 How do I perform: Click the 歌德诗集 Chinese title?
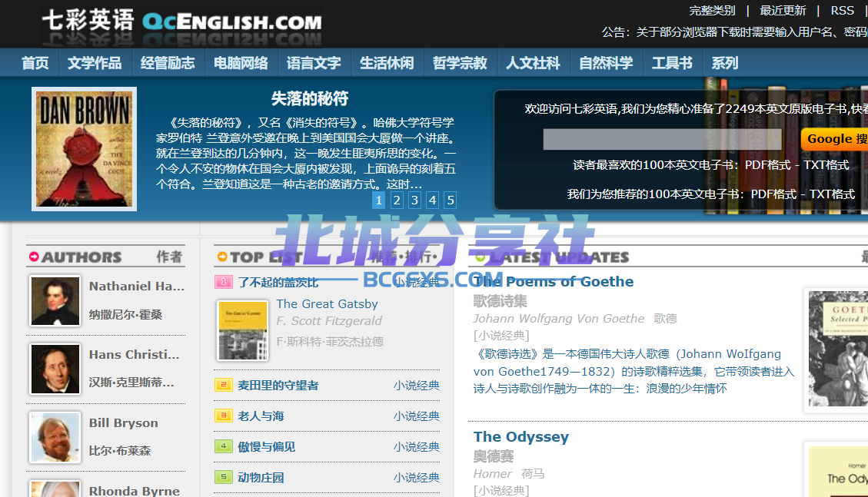click(501, 301)
